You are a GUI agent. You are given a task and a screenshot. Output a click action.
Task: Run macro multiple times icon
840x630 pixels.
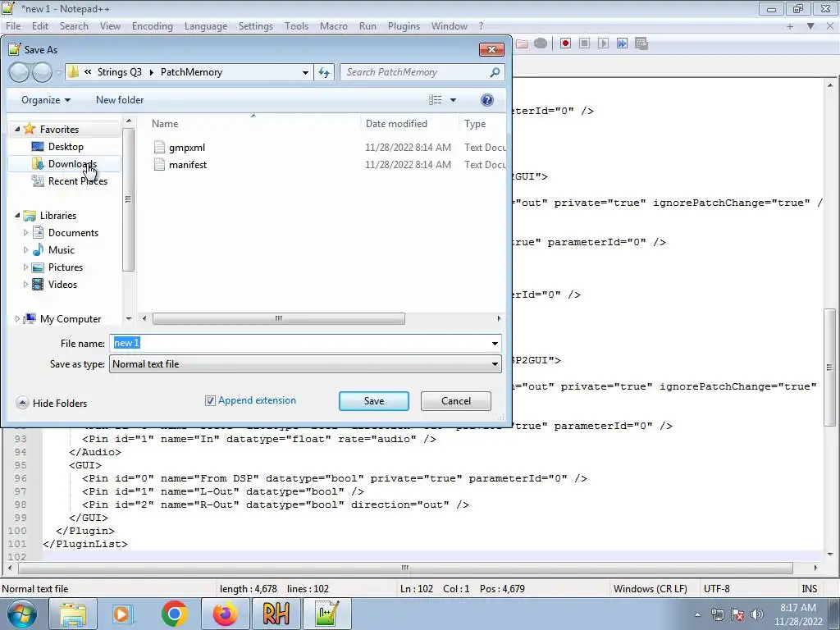(x=622, y=43)
